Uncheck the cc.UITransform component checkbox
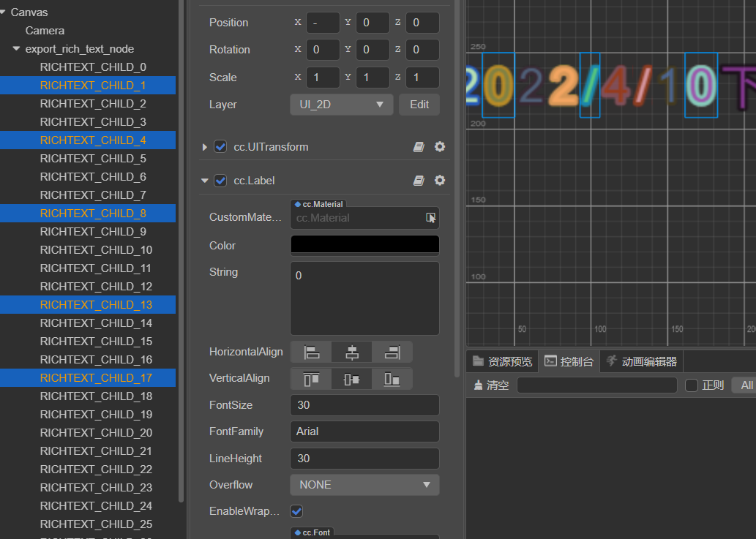The image size is (756, 539). pos(220,147)
